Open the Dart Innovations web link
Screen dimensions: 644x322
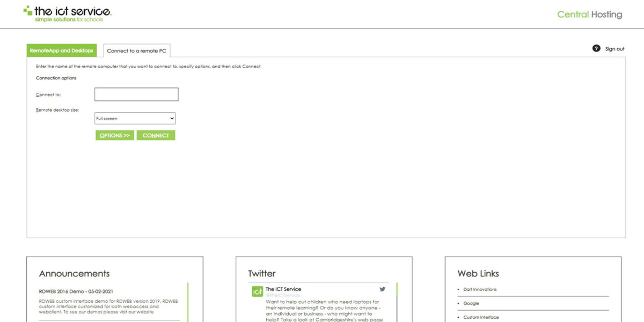tap(480, 289)
